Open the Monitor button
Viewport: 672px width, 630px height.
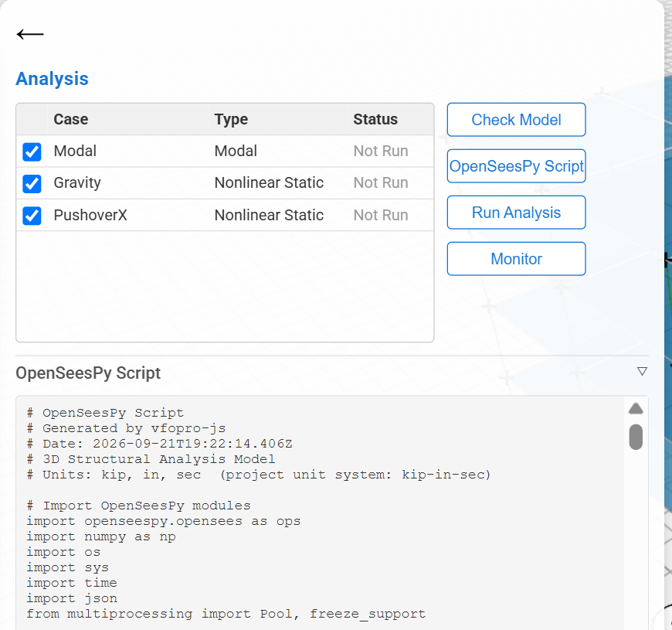(x=516, y=259)
